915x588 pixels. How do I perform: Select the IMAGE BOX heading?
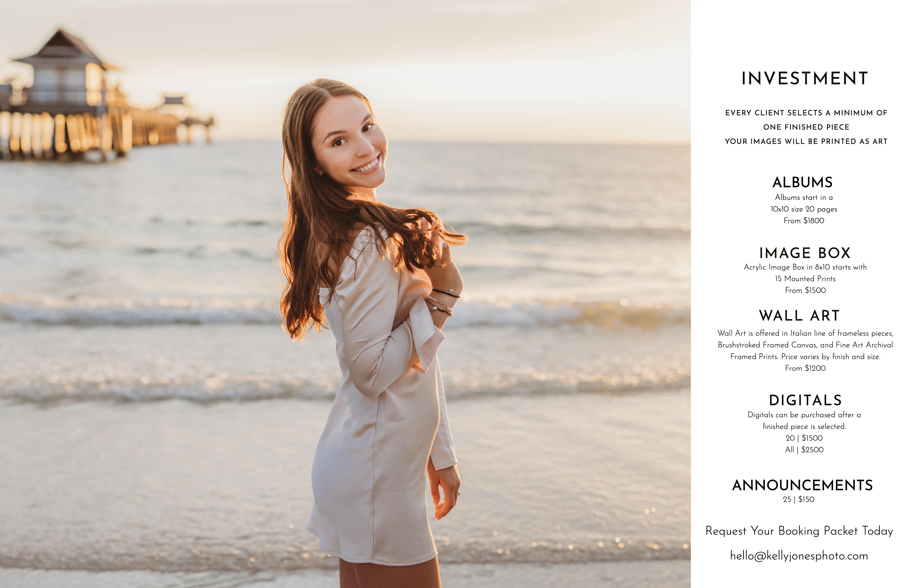click(805, 253)
